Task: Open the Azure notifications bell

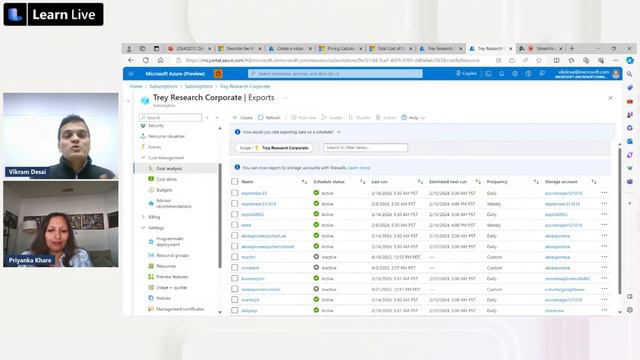Action: click(501, 74)
